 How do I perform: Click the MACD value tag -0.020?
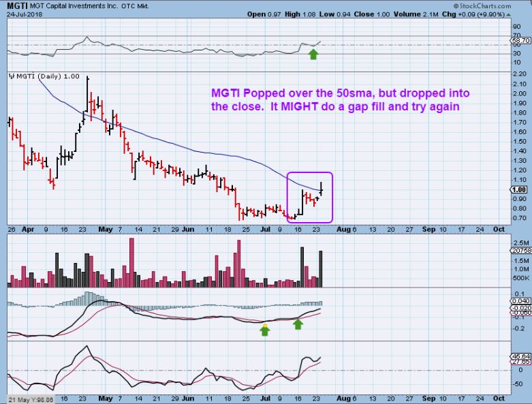[x=521, y=308]
